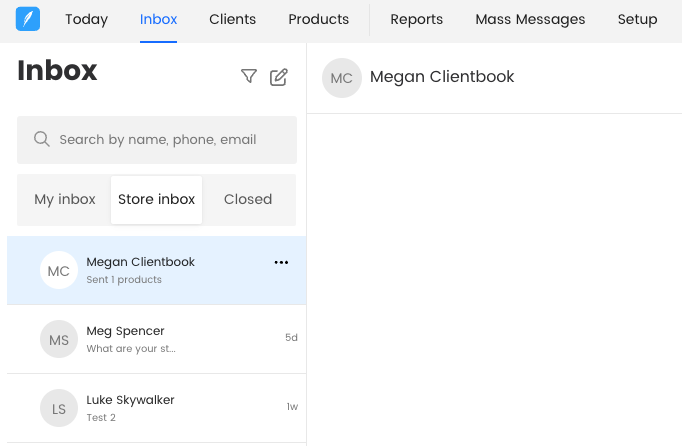Viewport: 682px width, 446px height.
Task: Click MC avatar in conversation header
Action: 341,78
